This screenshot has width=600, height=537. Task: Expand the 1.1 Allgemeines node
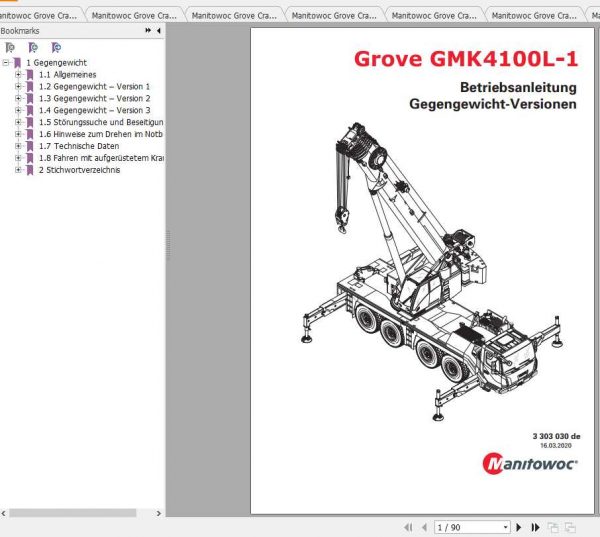click(18, 74)
